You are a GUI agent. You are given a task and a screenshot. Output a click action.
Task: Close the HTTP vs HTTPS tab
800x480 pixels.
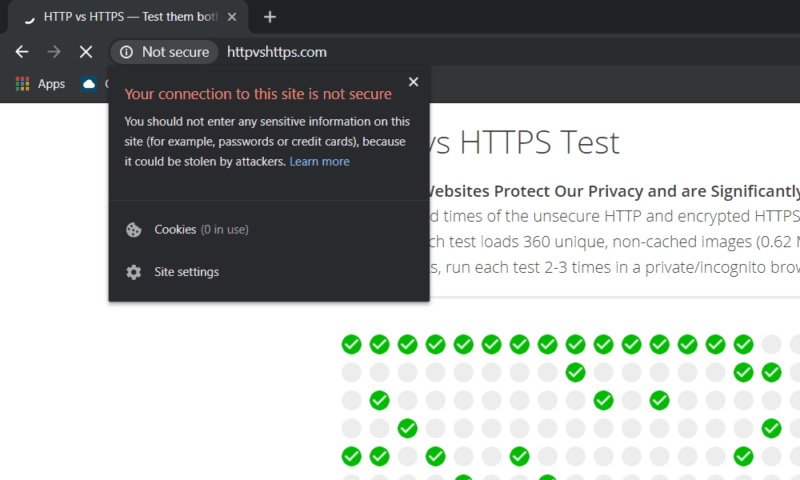pyautogui.click(x=232, y=17)
